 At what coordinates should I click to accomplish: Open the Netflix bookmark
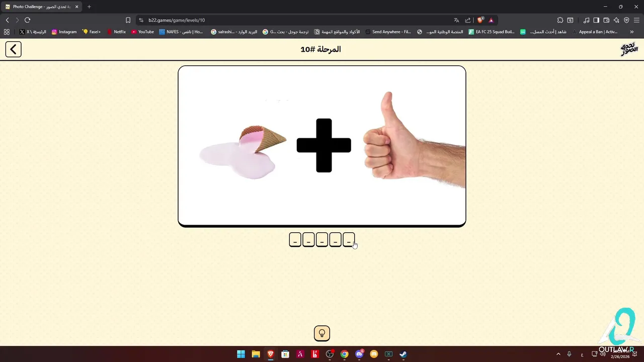click(116, 32)
